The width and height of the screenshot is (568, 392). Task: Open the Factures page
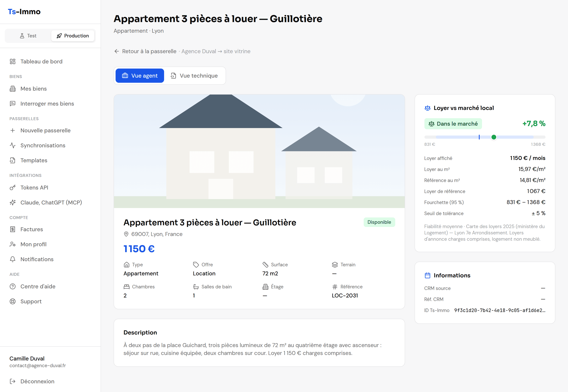[50, 229]
